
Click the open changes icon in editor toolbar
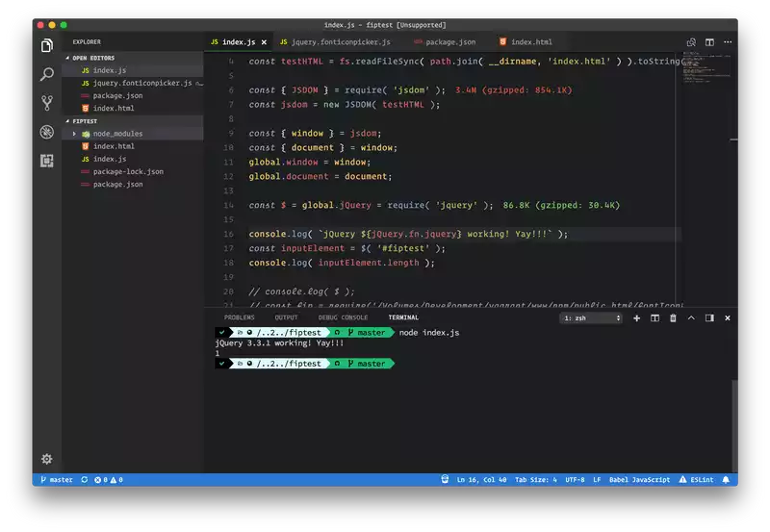click(691, 42)
